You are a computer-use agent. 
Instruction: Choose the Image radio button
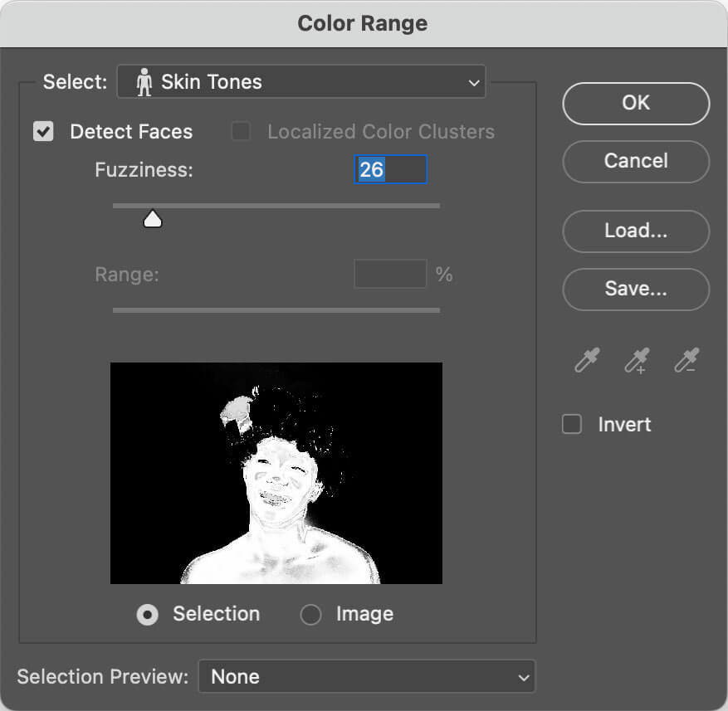[x=310, y=615]
